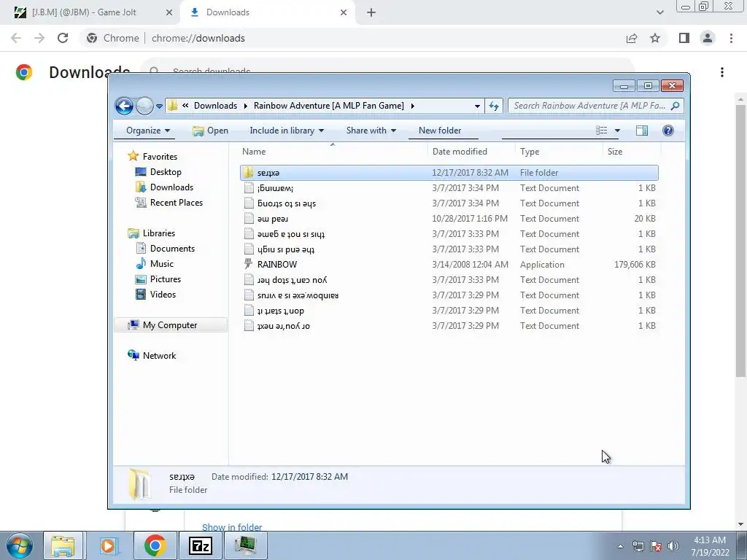The image size is (747, 560).
Task: Click New folder in the toolbar
Action: click(x=440, y=131)
